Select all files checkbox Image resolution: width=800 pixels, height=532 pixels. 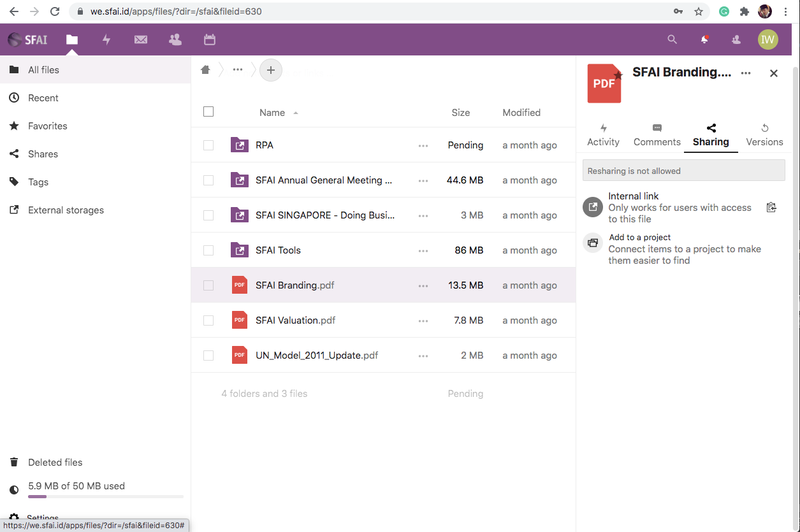208,111
